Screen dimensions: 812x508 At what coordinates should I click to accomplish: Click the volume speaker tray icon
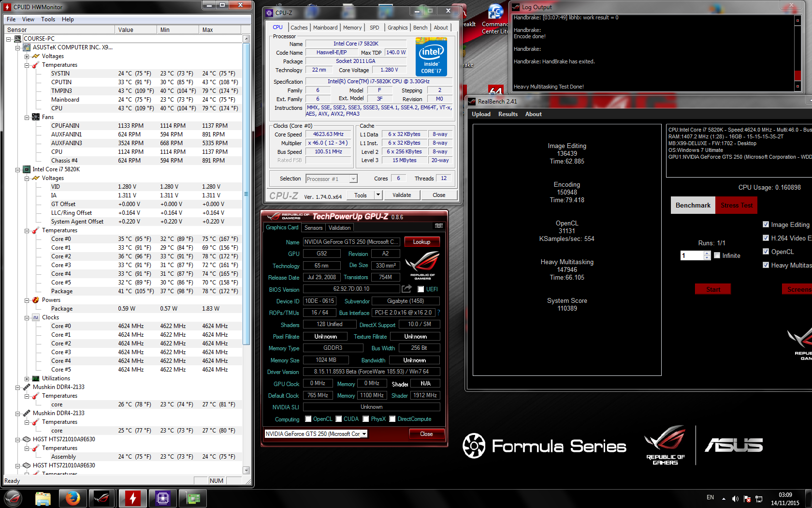tap(735, 499)
